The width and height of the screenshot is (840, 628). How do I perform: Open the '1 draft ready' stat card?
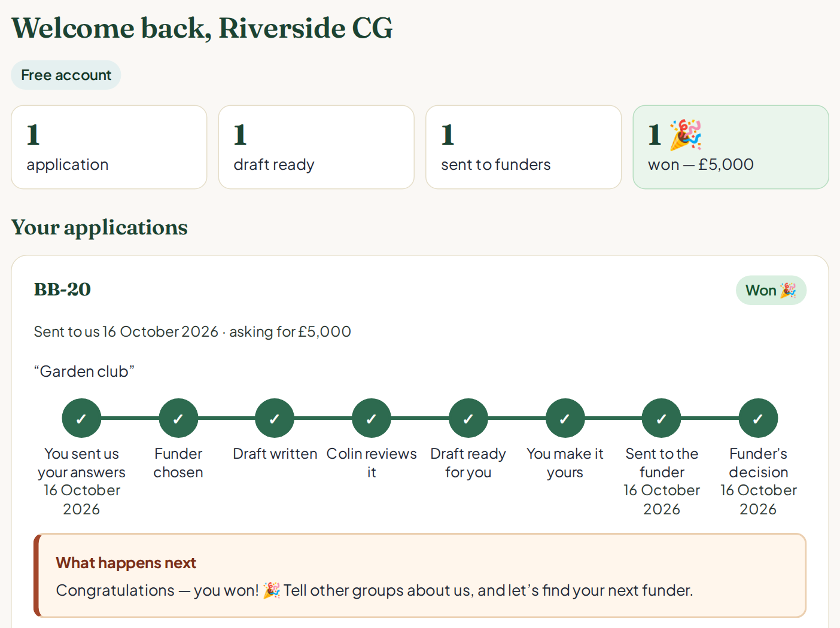(316, 147)
